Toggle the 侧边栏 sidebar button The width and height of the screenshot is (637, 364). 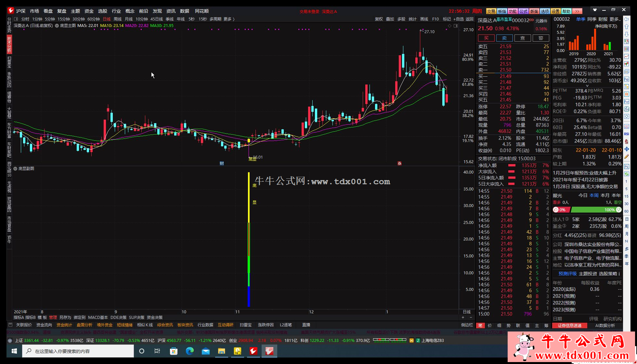tap(467, 325)
